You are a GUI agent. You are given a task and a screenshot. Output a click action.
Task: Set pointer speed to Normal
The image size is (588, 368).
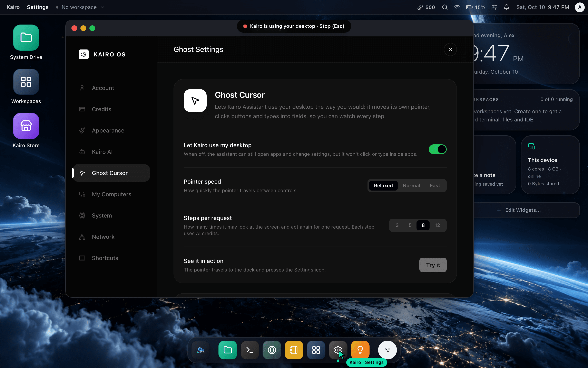point(411,186)
